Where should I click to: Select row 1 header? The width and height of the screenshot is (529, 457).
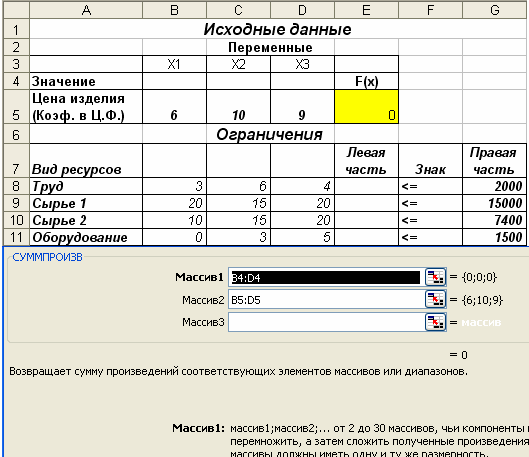(16, 29)
